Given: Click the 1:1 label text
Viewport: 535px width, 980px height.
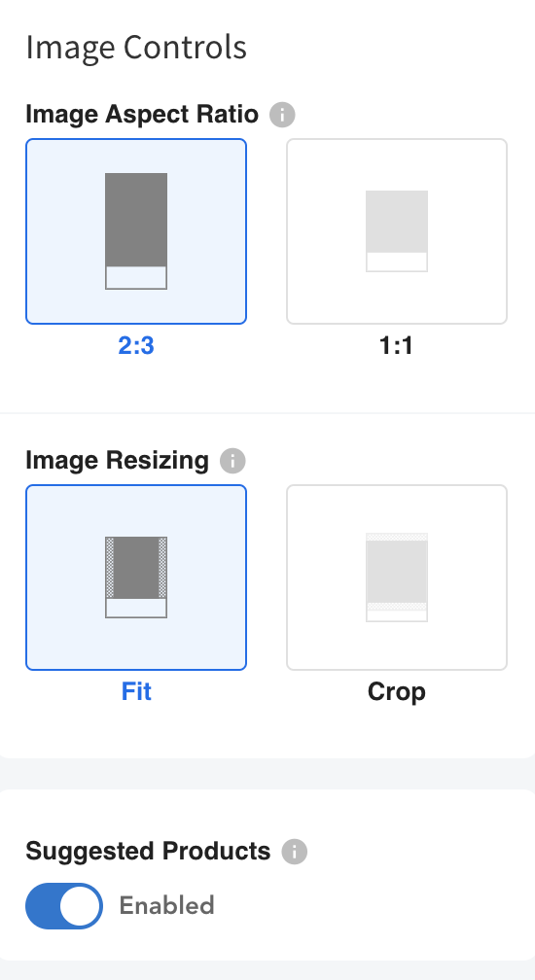Looking at the screenshot, I should tap(396, 346).
